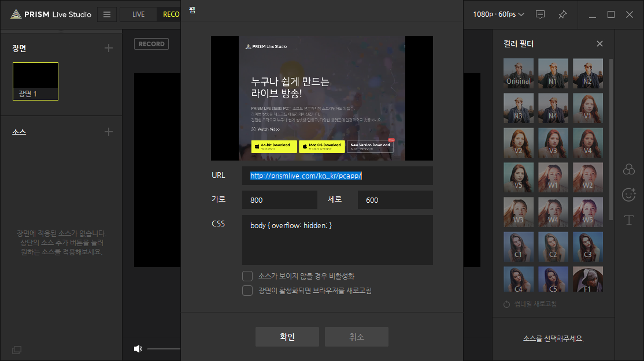The height and width of the screenshot is (361, 644).
Task: Click the PRISM Live Studio logo
Action: click(x=51, y=14)
